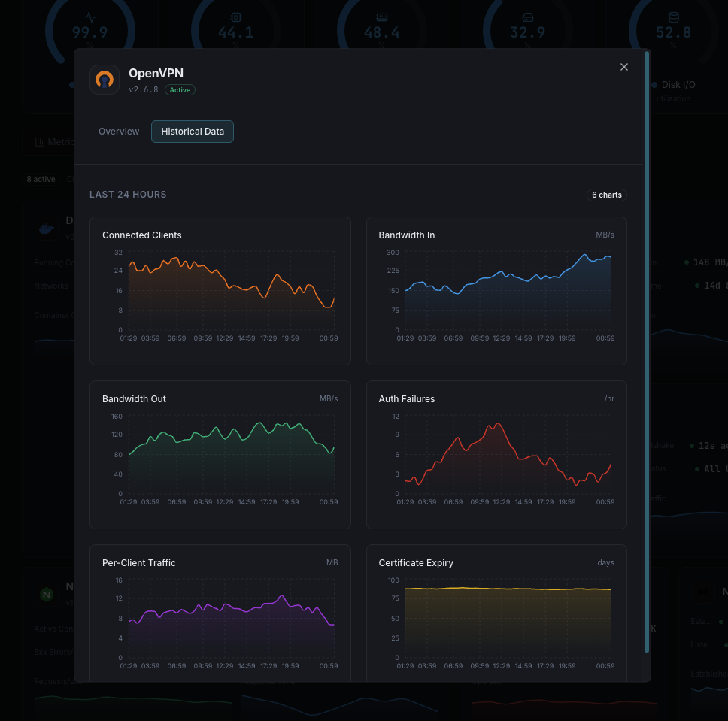Screen dimensions: 728x721
Task: Click the server rack icon above 52.8
Action: point(673,17)
